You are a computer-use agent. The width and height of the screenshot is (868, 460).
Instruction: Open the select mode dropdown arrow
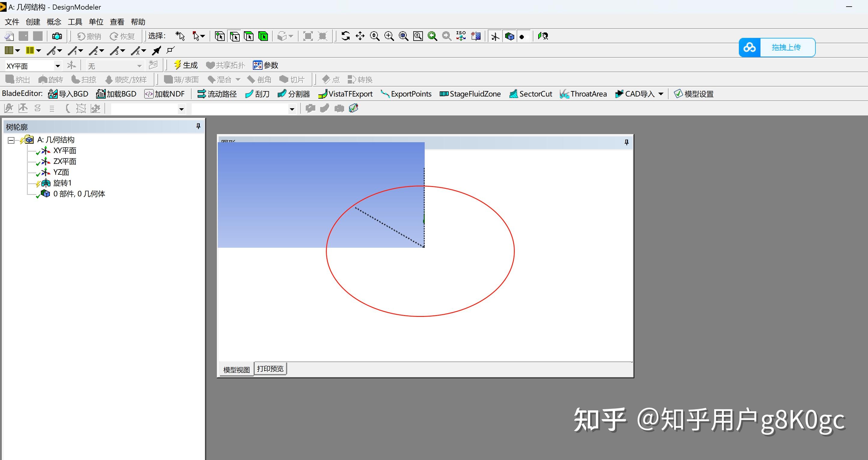click(202, 36)
